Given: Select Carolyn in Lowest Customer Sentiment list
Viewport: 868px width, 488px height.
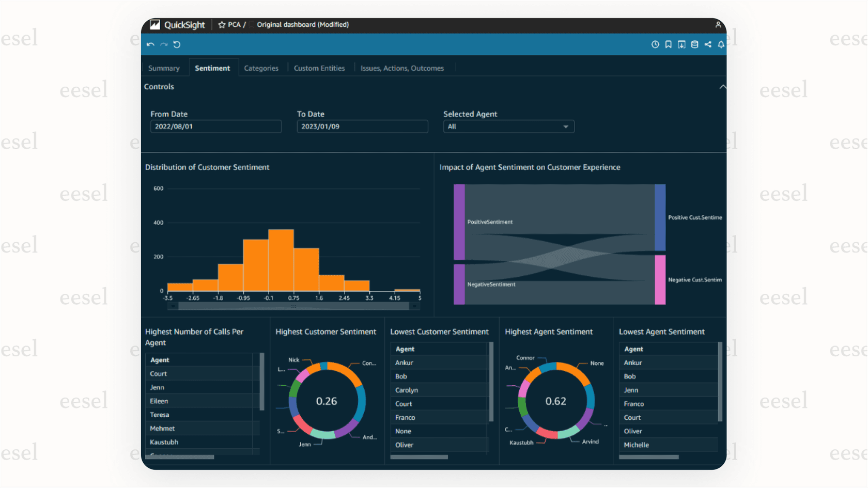Looking at the screenshot, I should (406, 390).
